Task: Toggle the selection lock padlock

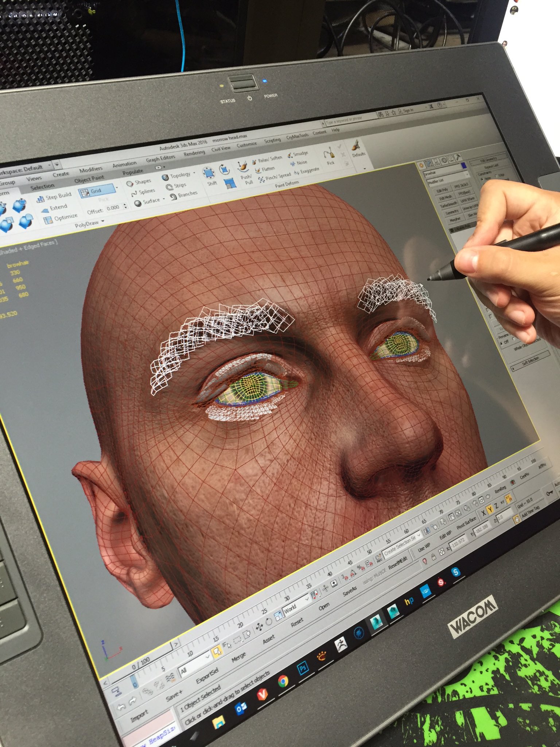Action: pos(433,557)
